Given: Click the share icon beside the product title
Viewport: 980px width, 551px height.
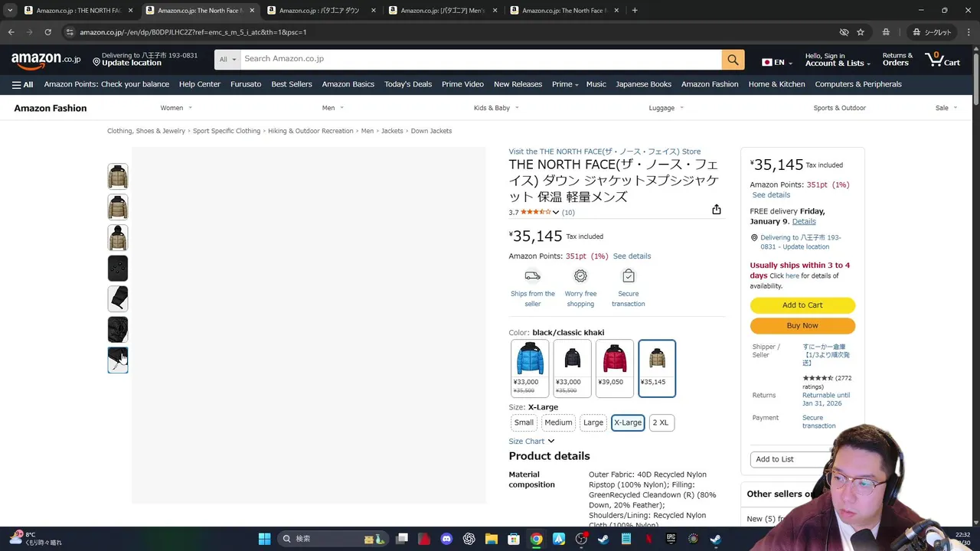Looking at the screenshot, I should coord(717,210).
